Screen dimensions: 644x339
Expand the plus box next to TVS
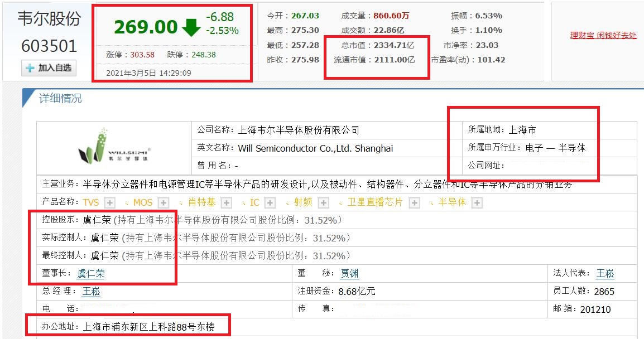[x=110, y=203]
